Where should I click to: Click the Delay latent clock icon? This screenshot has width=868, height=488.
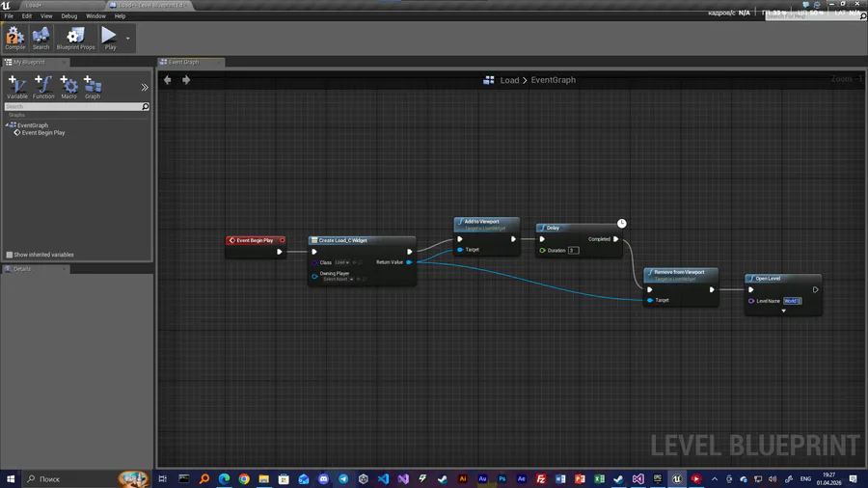(622, 223)
